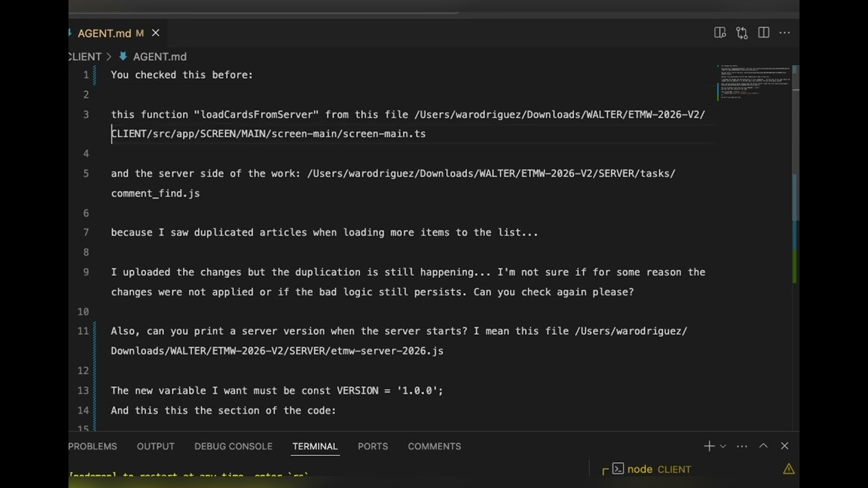Split the editor right

click(x=764, y=33)
